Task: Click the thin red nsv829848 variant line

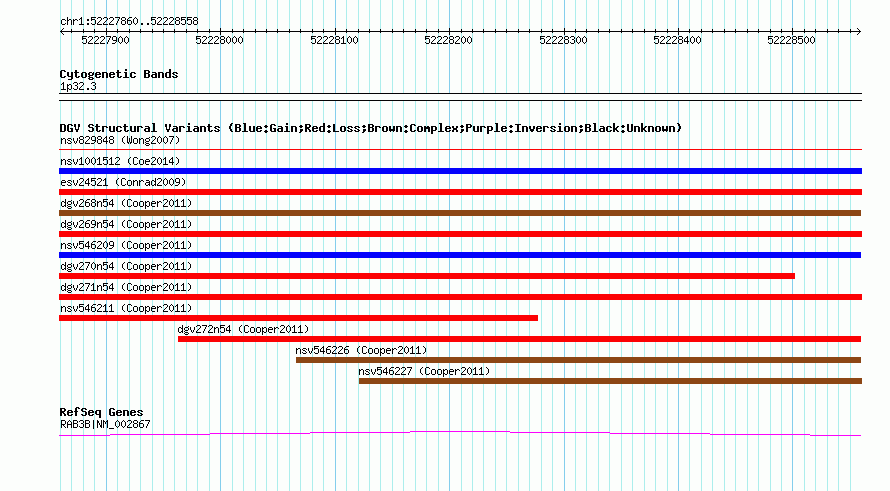Action: (460, 150)
